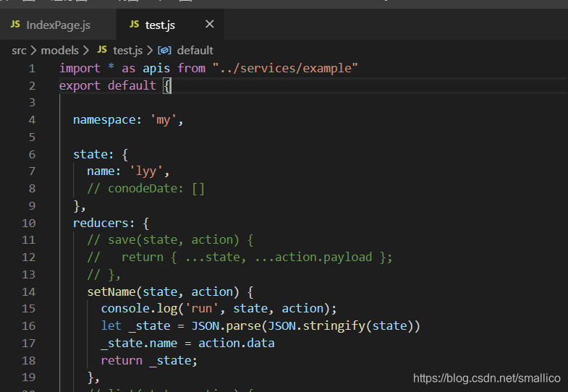This screenshot has width=568, height=392.
Task: Select the test.js editor tab
Action: (170, 25)
